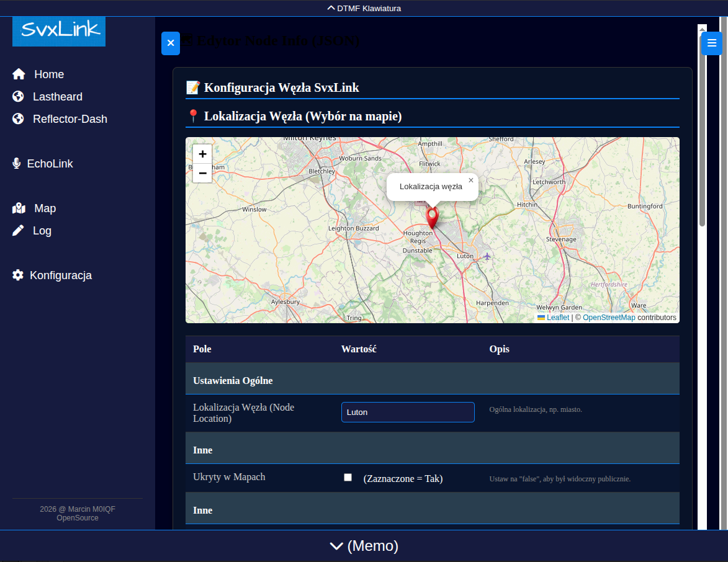The width and height of the screenshot is (728, 562).
Task: Close the editor with blue X button
Action: pos(171,43)
